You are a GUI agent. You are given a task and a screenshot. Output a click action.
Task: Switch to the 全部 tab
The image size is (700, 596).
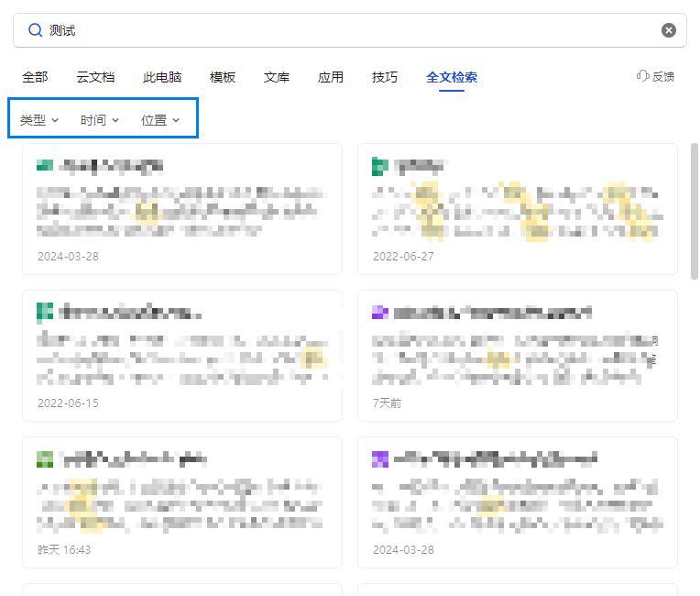35,77
